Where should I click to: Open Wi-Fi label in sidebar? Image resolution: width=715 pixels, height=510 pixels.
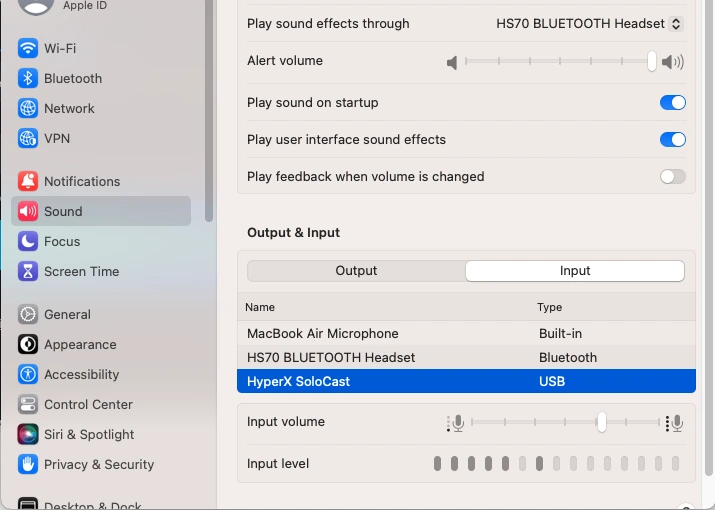coord(60,48)
